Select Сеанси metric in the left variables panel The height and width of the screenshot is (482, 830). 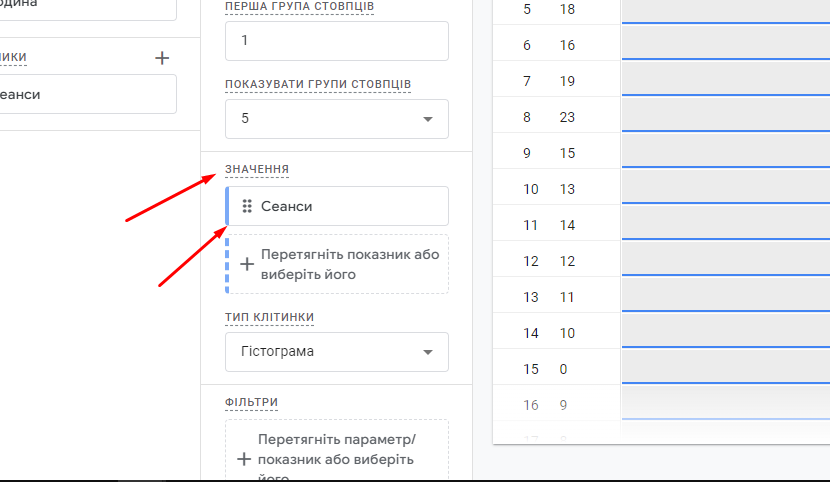(x=80, y=94)
